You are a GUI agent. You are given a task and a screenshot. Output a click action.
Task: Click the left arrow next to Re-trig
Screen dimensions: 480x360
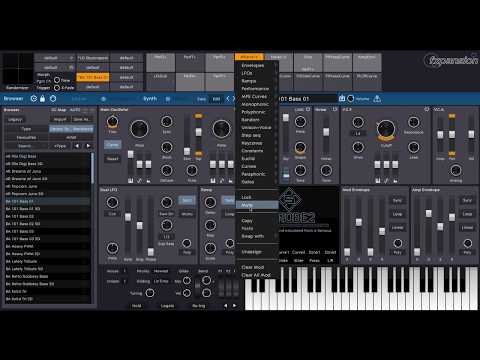tap(226, 306)
